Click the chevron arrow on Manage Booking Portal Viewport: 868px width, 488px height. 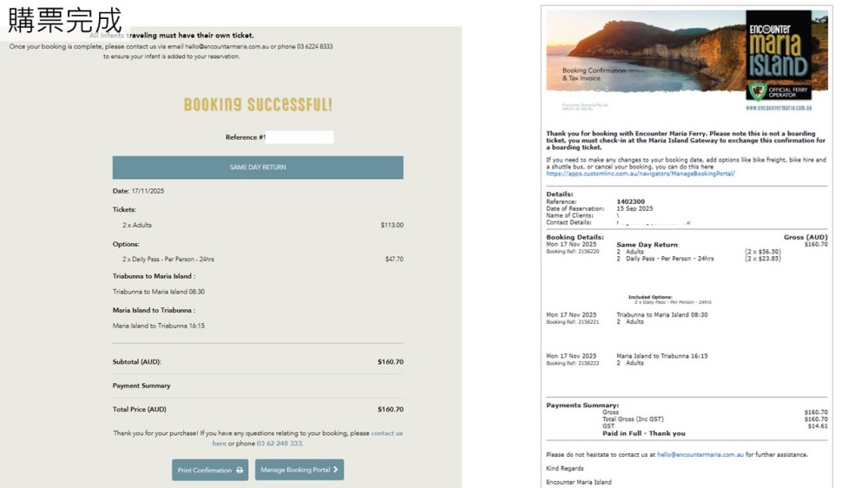(x=335, y=470)
